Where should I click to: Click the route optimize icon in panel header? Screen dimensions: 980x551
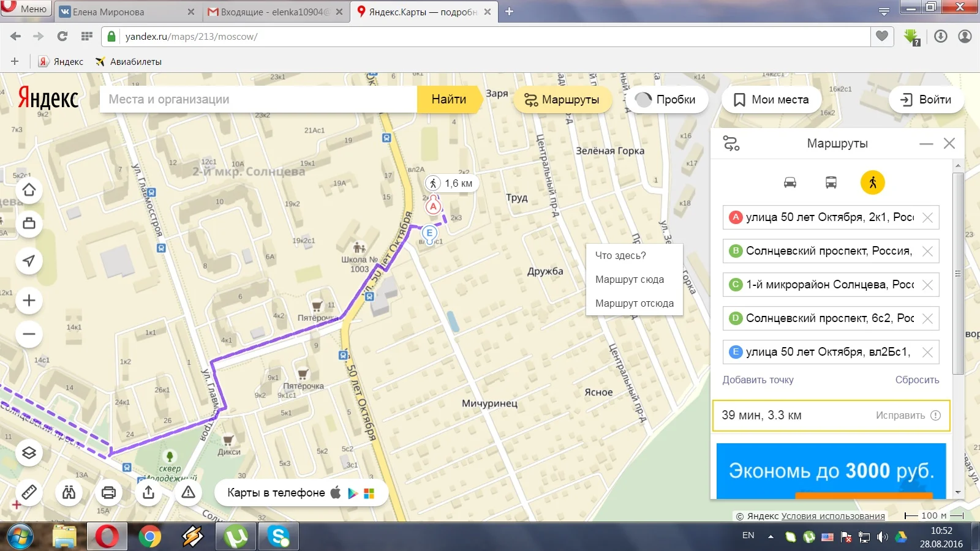[731, 143]
